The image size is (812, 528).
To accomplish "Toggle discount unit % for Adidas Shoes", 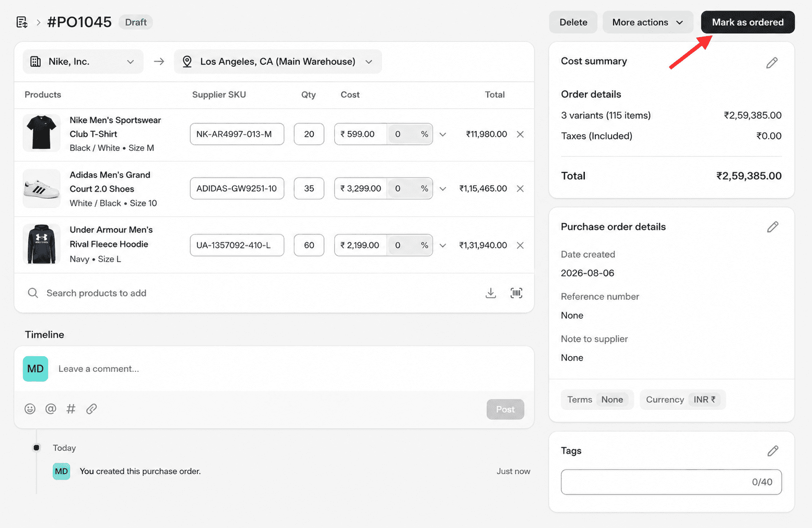I will point(425,189).
